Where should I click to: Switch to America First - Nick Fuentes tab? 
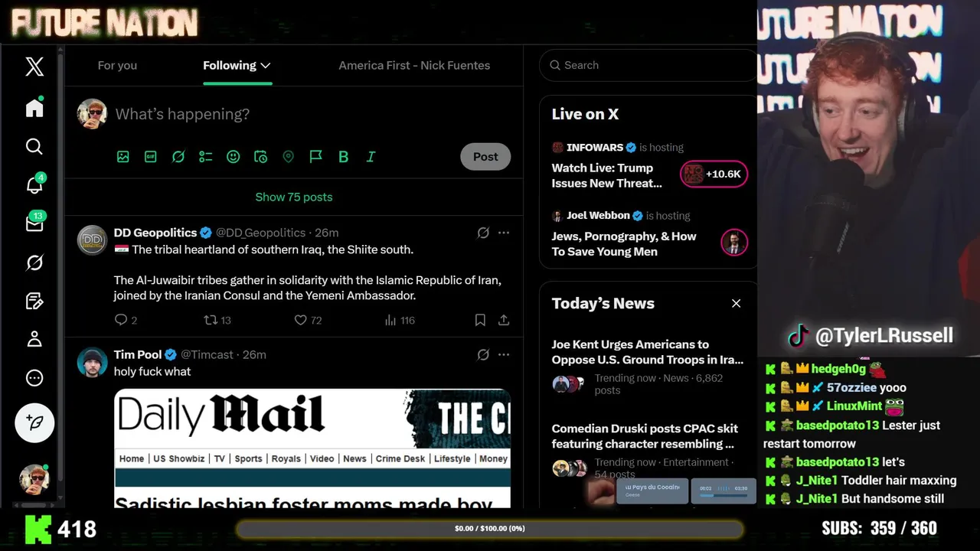pos(414,65)
